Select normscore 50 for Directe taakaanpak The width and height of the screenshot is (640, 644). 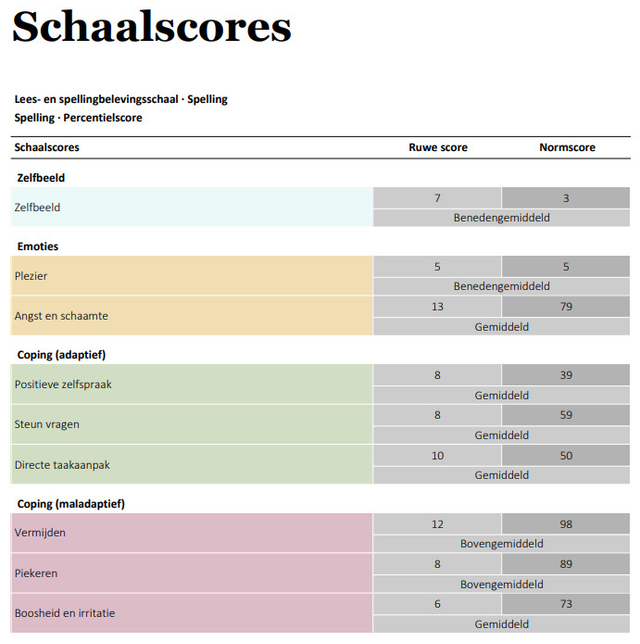click(566, 455)
